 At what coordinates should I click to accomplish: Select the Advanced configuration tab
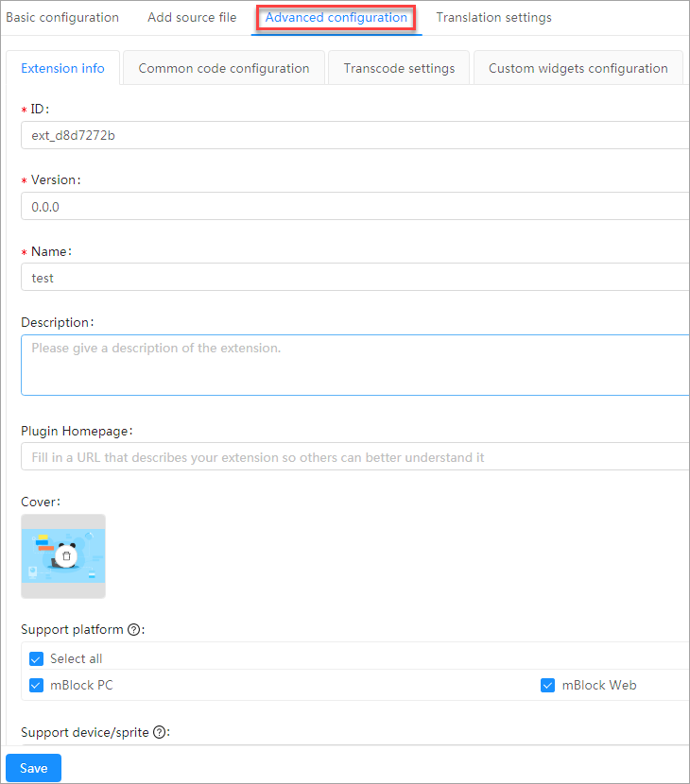click(336, 18)
